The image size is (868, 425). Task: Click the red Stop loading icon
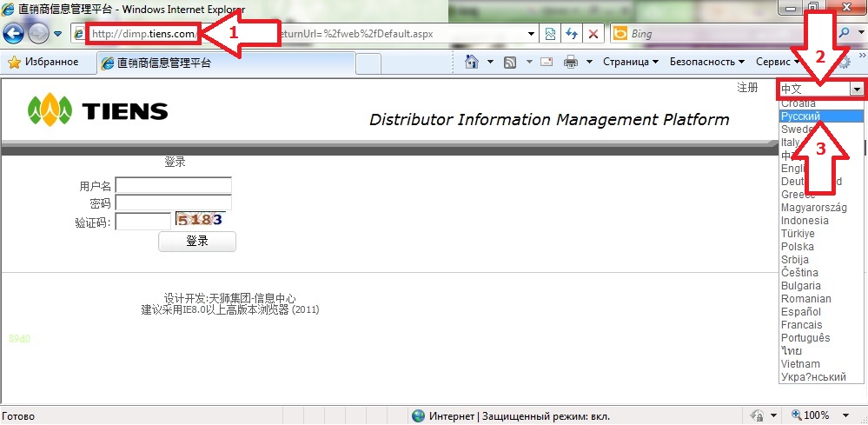[593, 34]
